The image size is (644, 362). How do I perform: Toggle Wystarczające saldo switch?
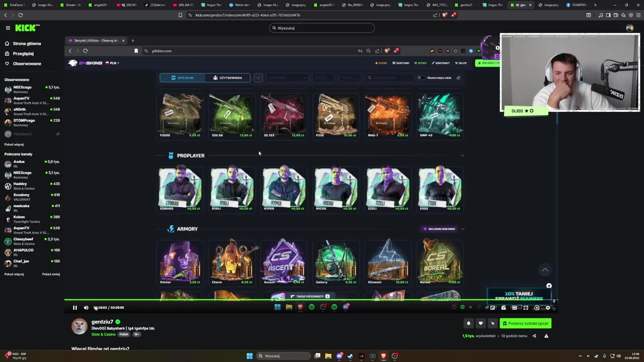point(421,78)
